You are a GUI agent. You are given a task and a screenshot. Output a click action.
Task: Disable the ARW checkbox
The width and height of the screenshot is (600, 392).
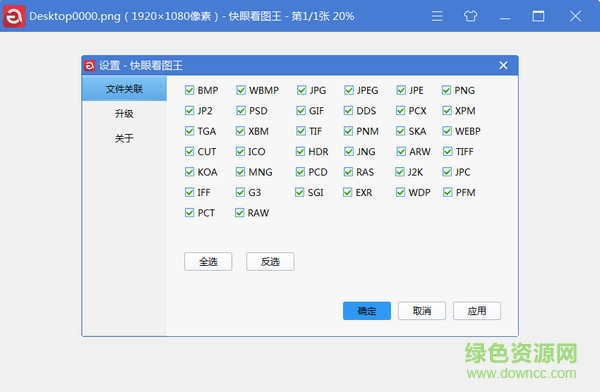point(401,151)
